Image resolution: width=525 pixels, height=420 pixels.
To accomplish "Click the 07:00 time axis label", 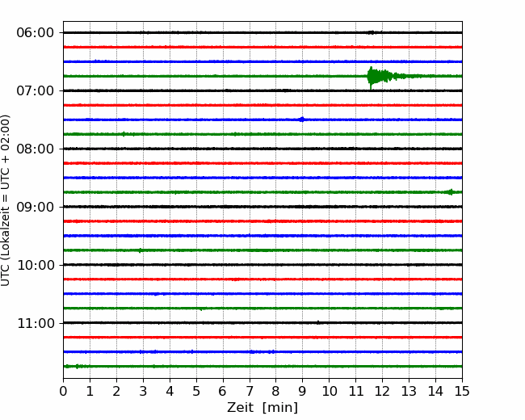I will point(36,90).
